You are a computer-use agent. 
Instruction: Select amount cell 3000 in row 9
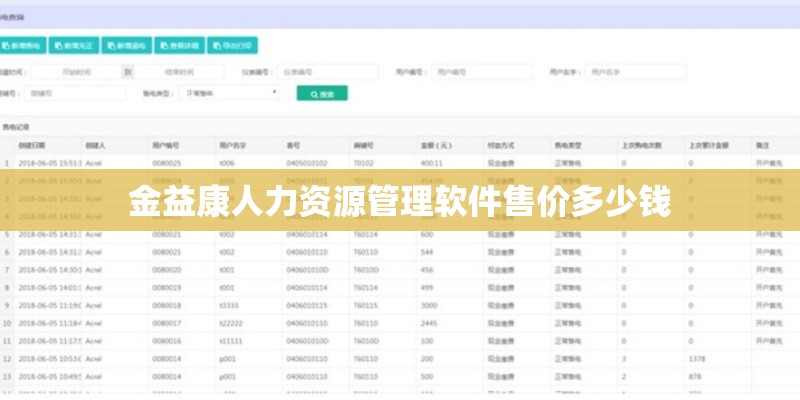point(429,306)
